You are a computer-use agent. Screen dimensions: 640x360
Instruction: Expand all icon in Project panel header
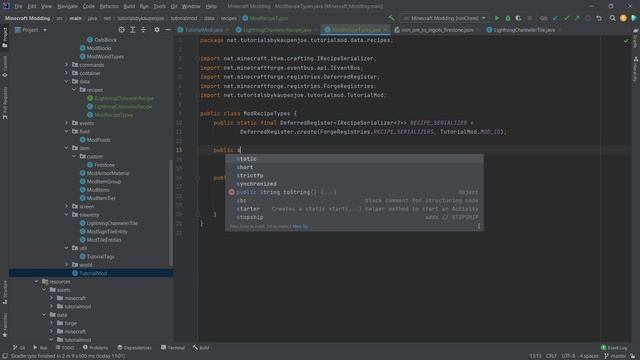point(133,30)
